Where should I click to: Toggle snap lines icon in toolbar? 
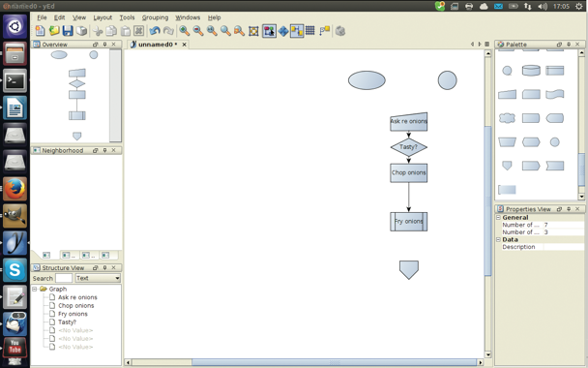(x=325, y=30)
